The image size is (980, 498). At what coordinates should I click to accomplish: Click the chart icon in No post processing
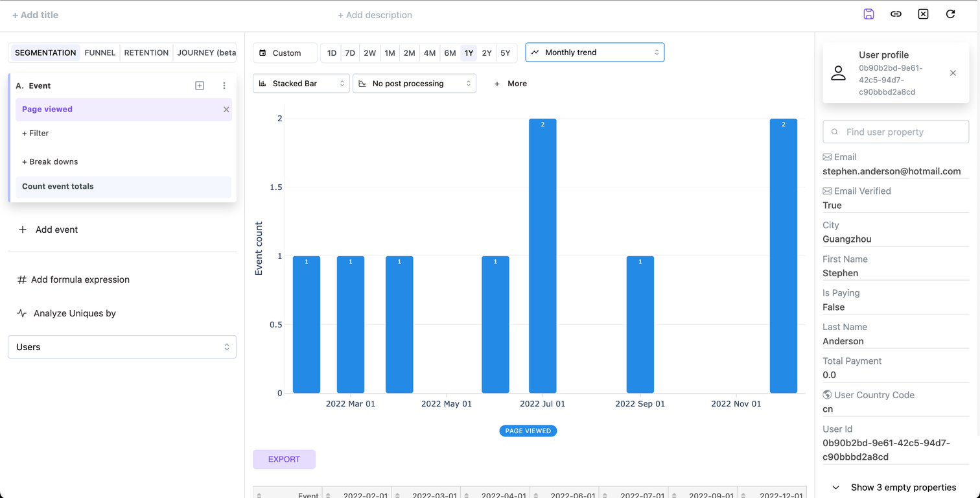pyautogui.click(x=362, y=84)
